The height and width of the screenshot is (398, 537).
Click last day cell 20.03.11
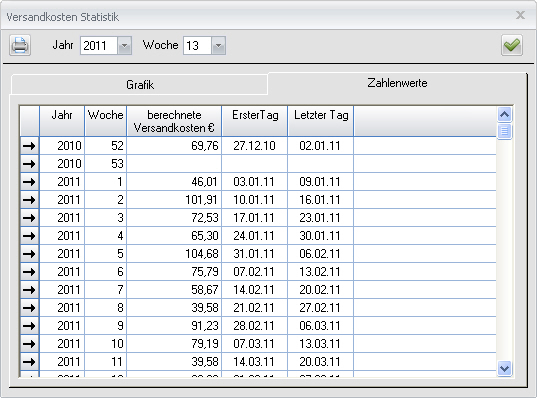point(321,362)
